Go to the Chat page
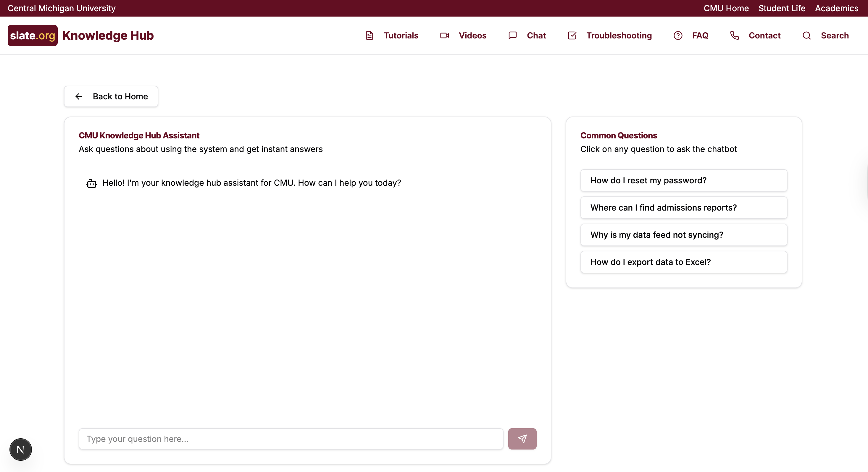Screen dimensions: 868x472 [x=527, y=35]
